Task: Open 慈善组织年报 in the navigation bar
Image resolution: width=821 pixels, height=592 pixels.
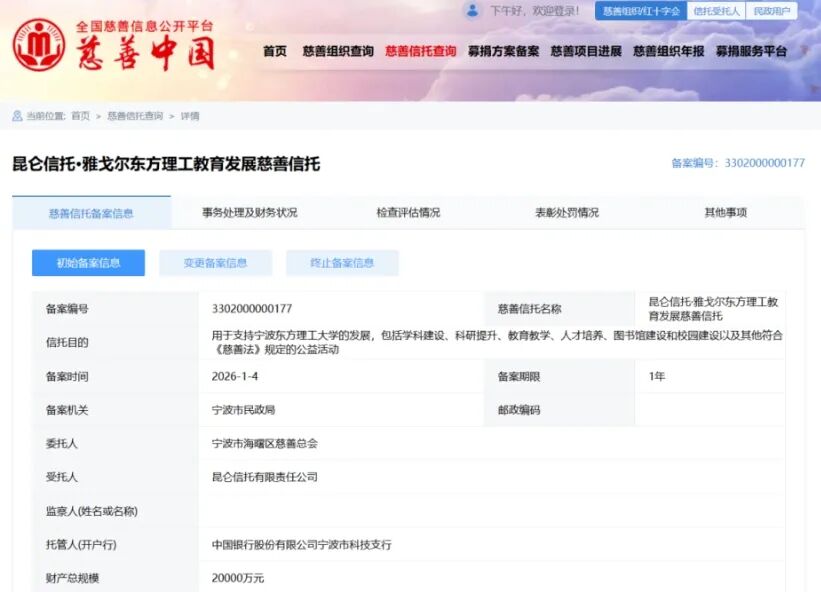Action: pos(669,51)
